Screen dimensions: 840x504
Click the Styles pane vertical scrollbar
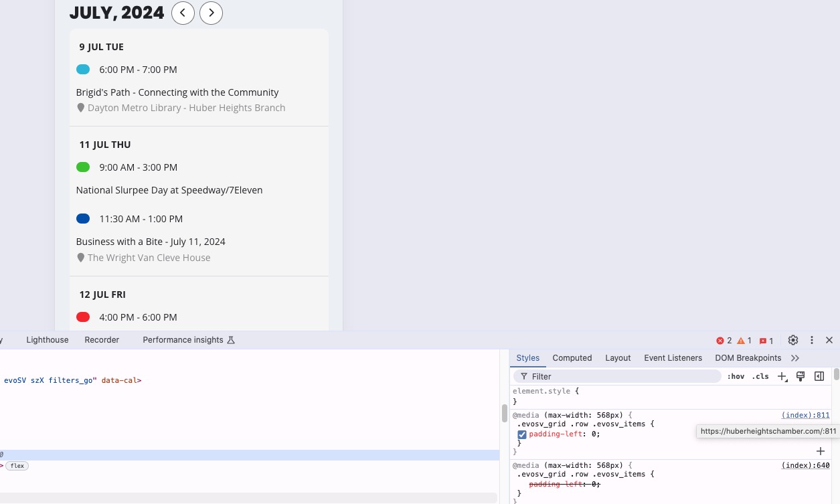tap(837, 374)
